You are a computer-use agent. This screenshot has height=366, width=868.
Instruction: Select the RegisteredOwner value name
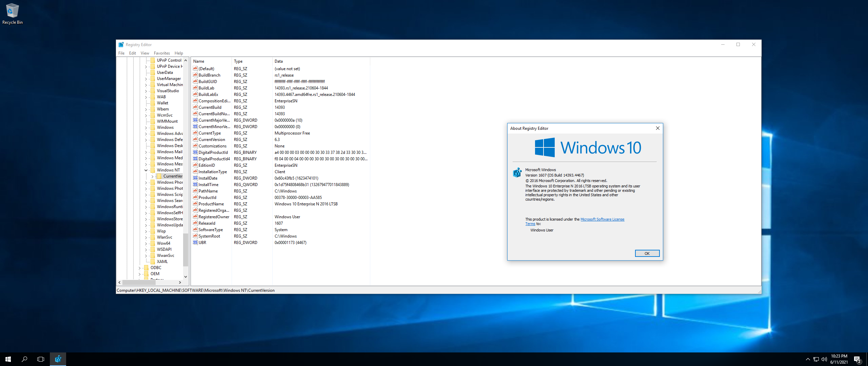tap(214, 217)
